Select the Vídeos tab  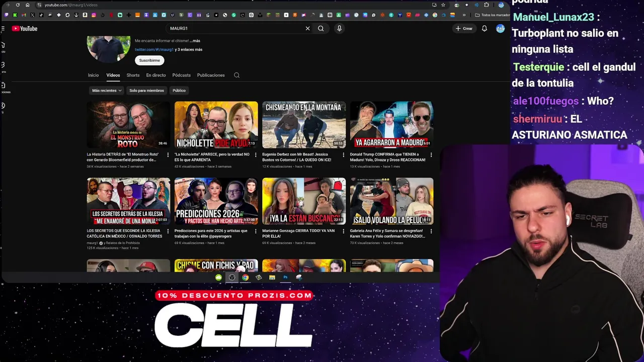click(x=113, y=75)
